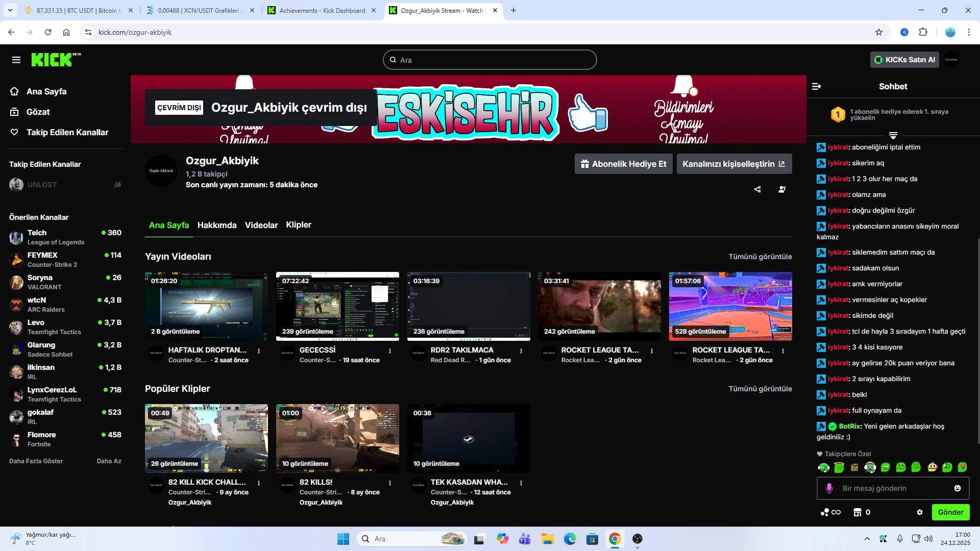980x551 pixels.
Task: Switch to the Achievements - Kick Dashboard tab
Action: [x=322, y=10]
